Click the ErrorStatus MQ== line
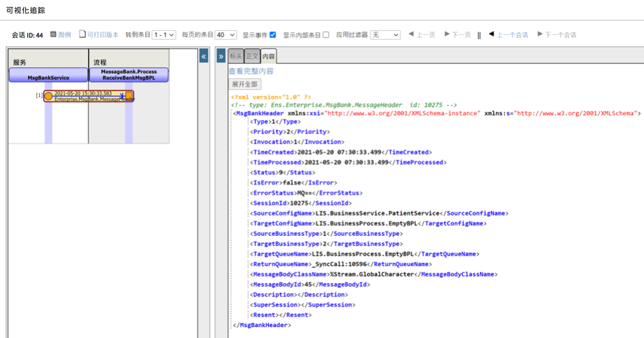This screenshot has width=644, height=338. point(307,193)
